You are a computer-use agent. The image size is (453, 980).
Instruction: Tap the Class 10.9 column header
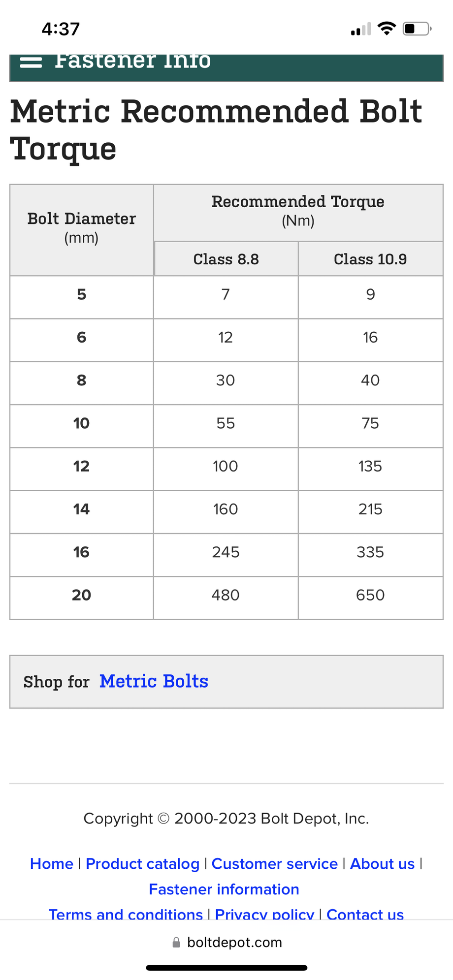point(370,259)
